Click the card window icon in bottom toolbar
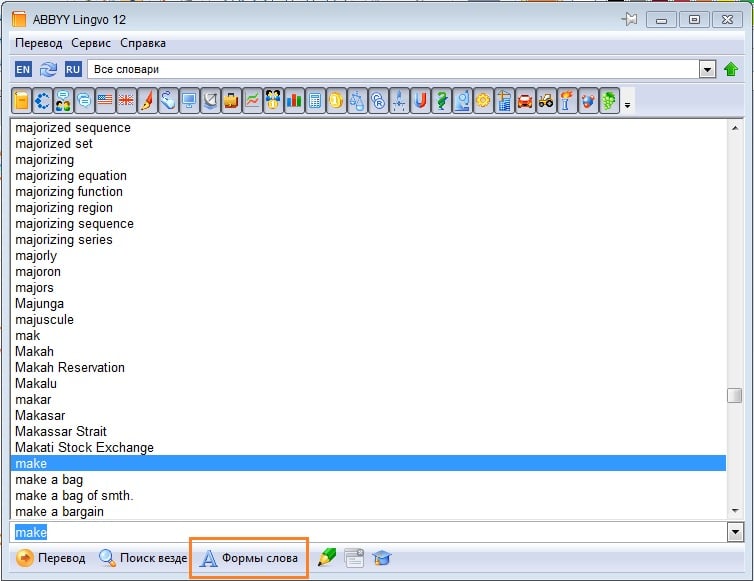The height and width of the screenshot is (581, 754). (x=354, y=558)
